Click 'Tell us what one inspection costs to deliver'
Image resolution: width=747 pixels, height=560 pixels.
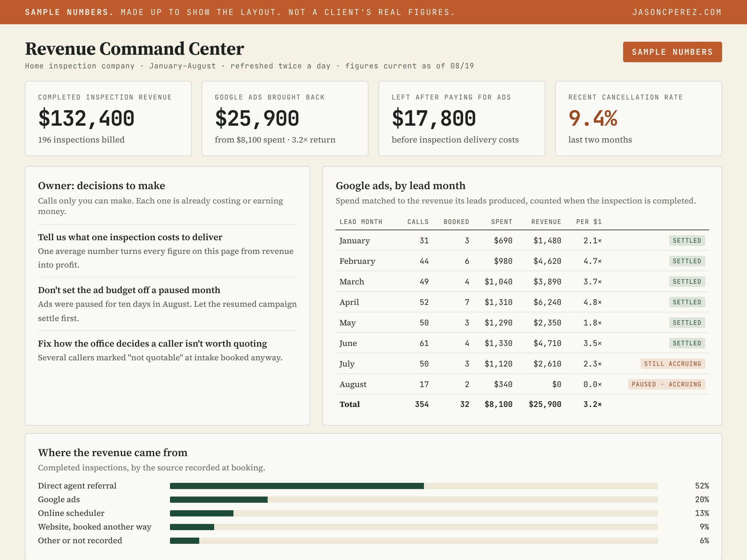[x=130, y=237]
